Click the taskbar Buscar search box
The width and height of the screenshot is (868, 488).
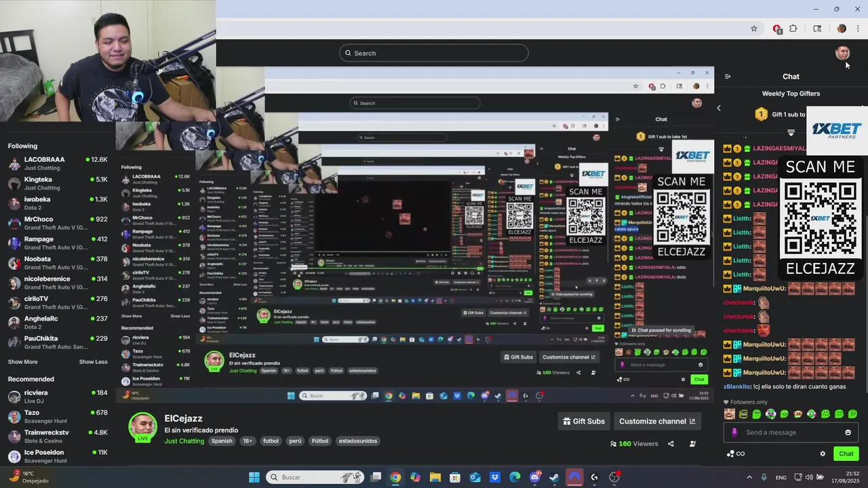[315, 477]
